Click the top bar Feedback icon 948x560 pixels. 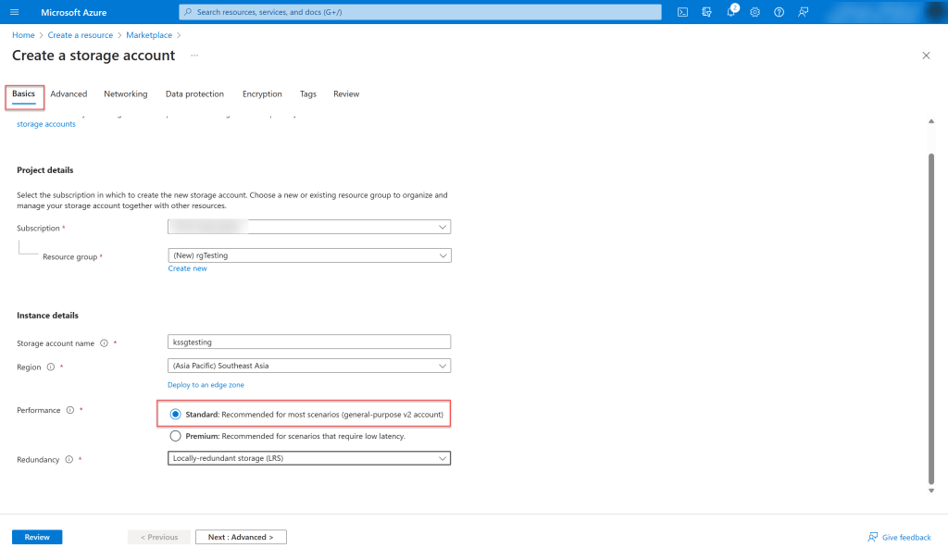point(803,12)
